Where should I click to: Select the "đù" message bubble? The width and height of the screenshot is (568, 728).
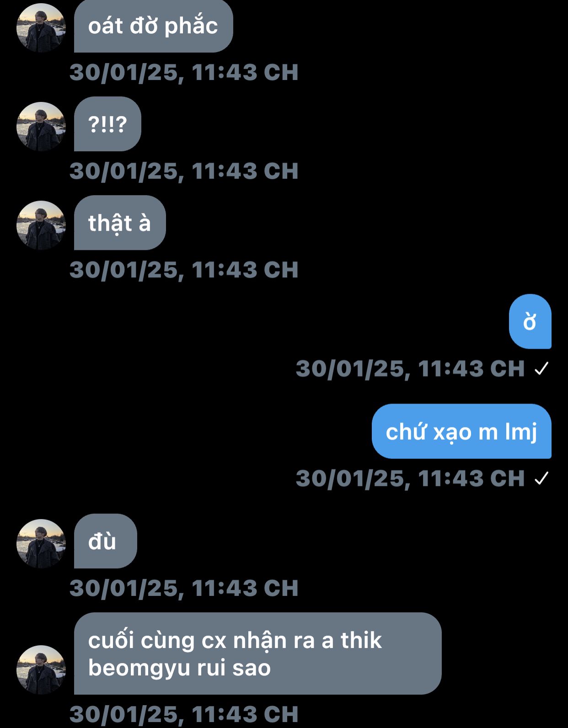tap(106, 541)
